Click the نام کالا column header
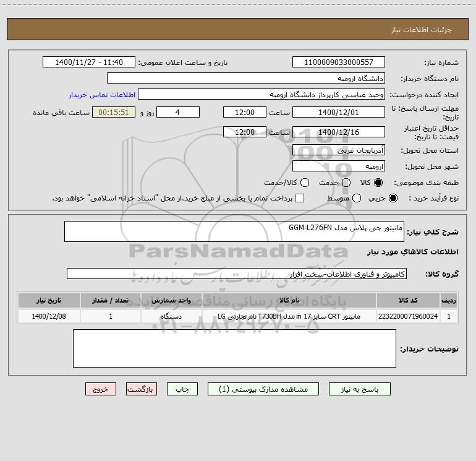Image resolution: width=476 pixels, height=461 pixels. tap(289, 300)
